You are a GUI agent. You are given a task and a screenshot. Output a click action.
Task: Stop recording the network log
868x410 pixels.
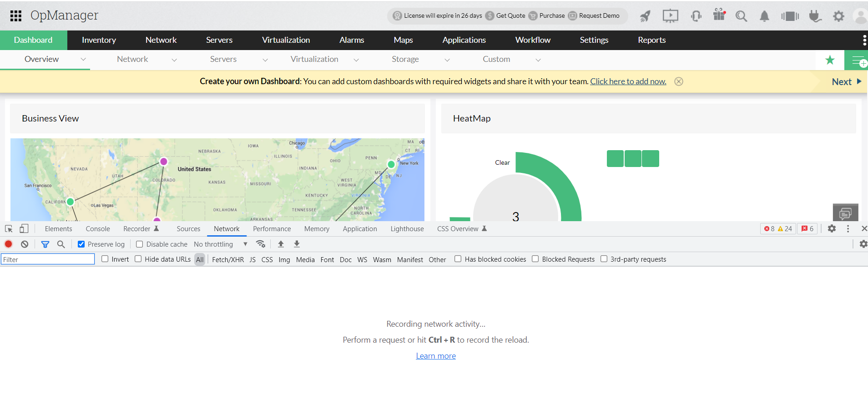(x=8, y=244)
